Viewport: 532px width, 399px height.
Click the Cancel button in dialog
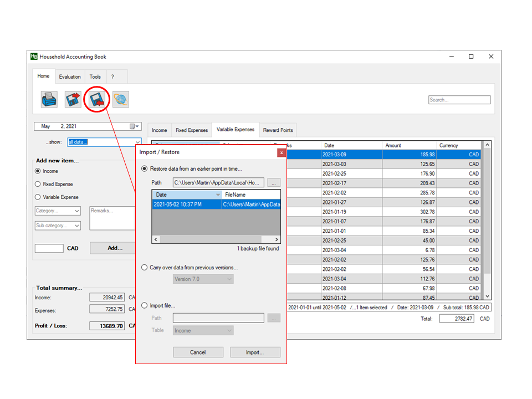point(198,352)
